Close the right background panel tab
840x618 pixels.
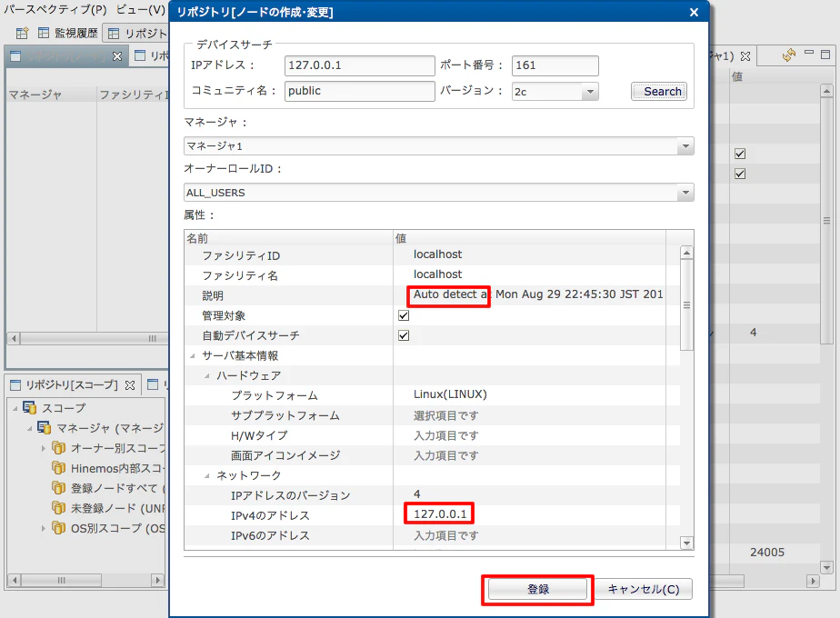click(x=745, y=56)
